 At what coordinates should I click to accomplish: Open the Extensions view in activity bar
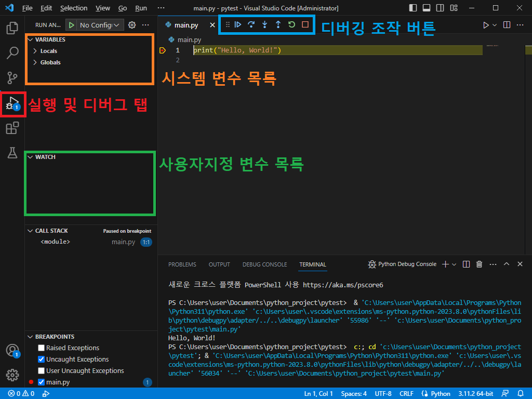12,128
